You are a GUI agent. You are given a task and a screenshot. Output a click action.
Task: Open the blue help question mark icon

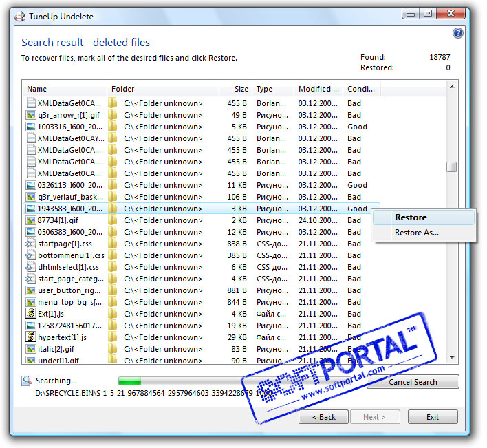[457, 33]
